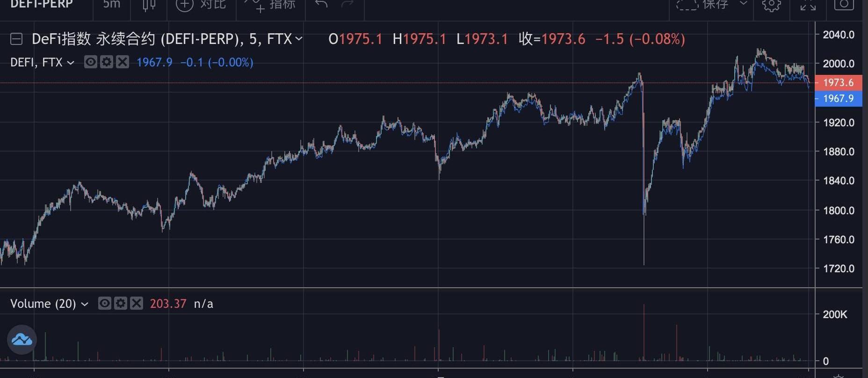Open candlestick chart style selector

(x=149, y=5)
